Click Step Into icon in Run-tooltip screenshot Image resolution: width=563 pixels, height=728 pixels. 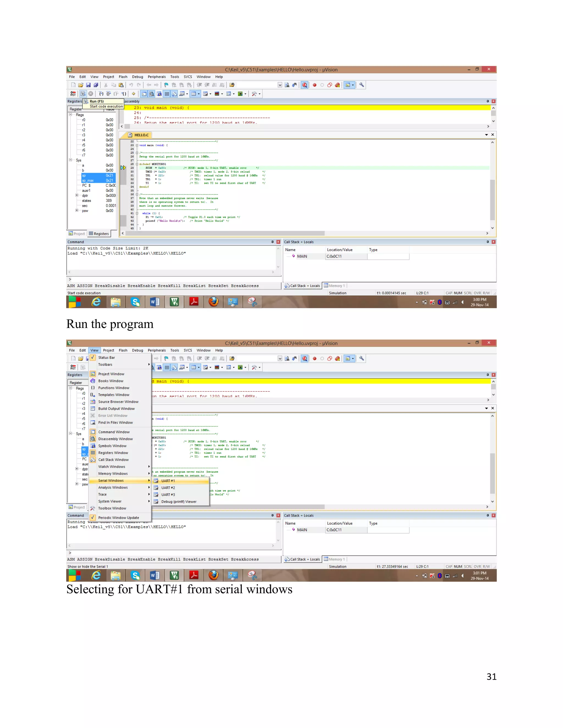click(101, 94)
